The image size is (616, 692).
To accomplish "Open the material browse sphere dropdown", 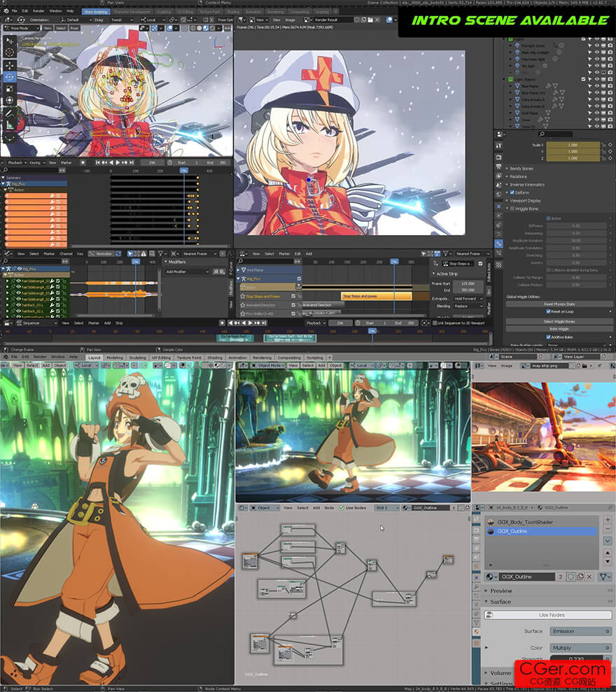I will pos(491,577).
